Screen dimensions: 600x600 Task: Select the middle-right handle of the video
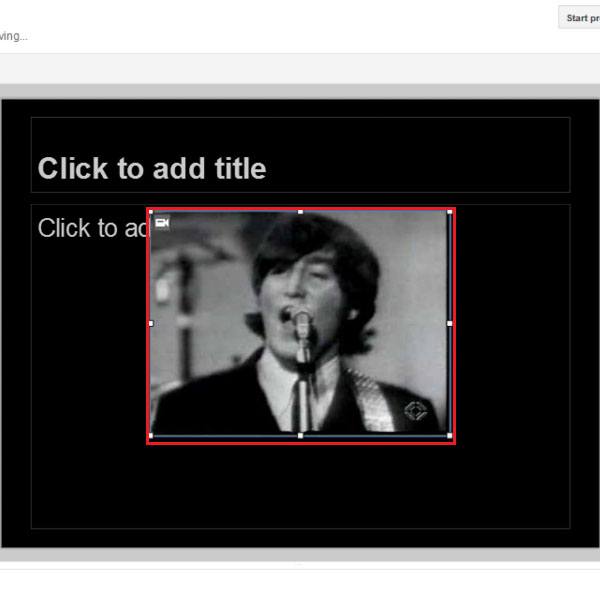point(450,324)
